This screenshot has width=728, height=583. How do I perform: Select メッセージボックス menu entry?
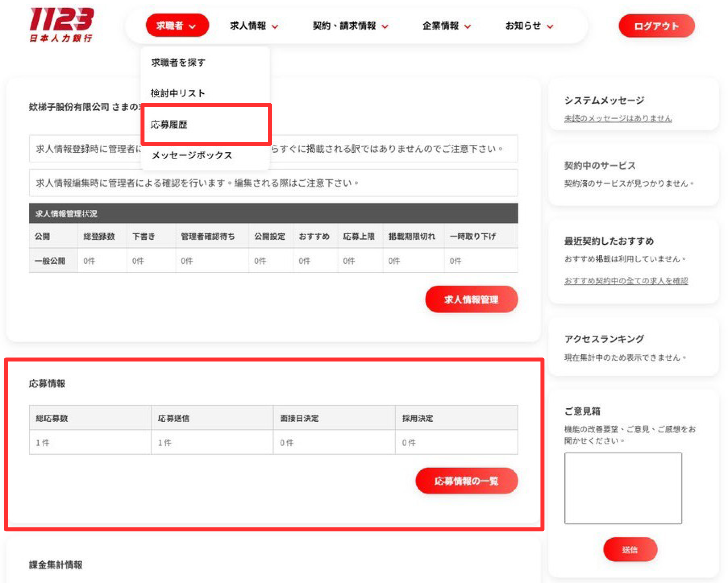[191, 155]
